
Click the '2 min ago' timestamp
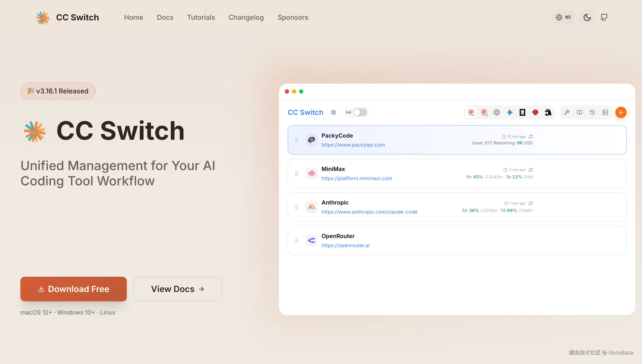tap(517, 170)
